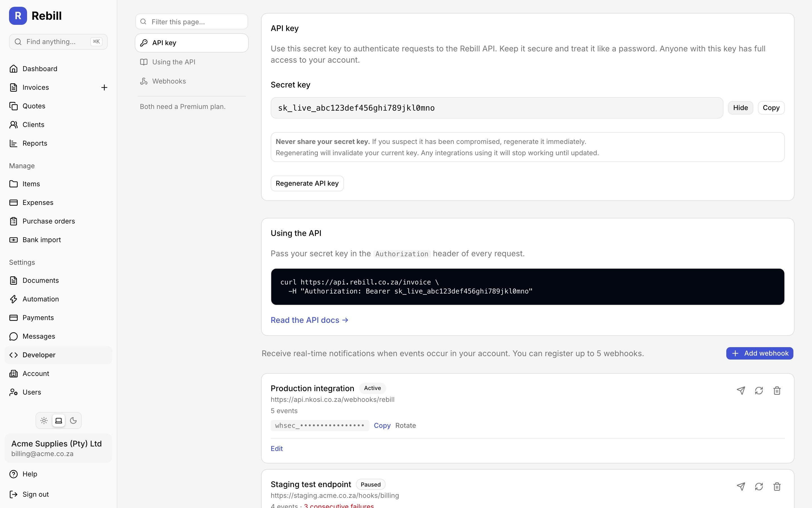The image size is (812, 508).
Task: Edit the Production integration webhook
Action: pyautogui.click(x=277, y=449)
